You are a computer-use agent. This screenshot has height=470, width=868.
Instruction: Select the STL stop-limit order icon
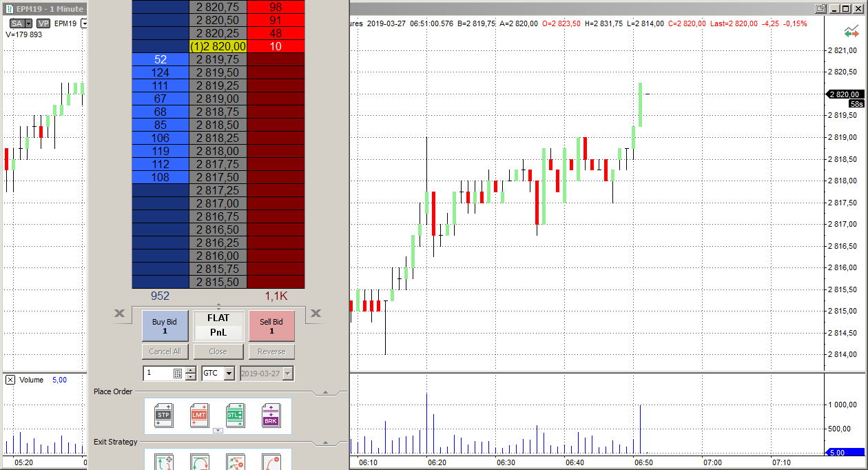(x=235, y=416)
